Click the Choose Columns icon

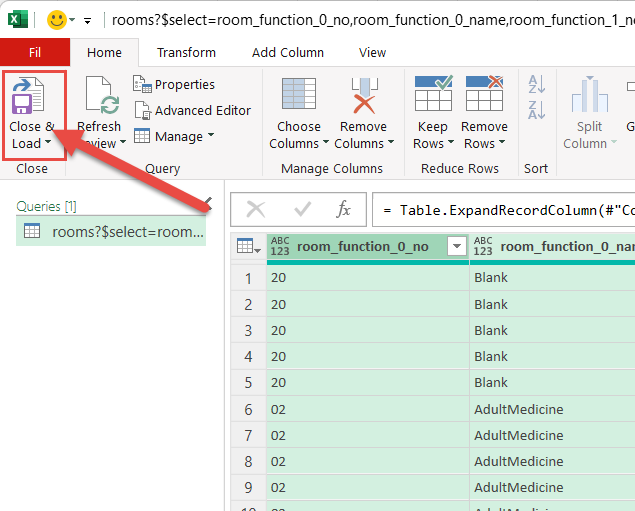click(299, 96)
